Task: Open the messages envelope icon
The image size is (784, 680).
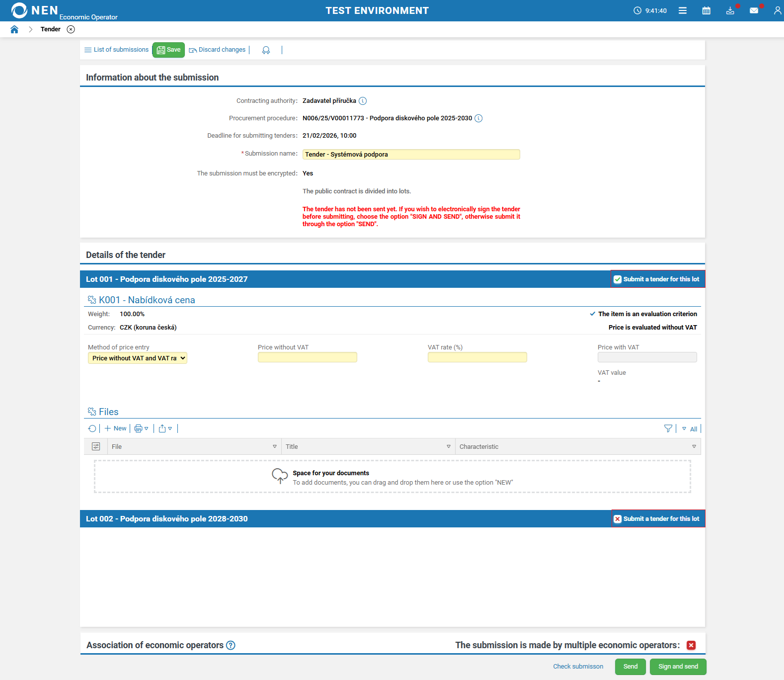Action: [x=754, y=10]
